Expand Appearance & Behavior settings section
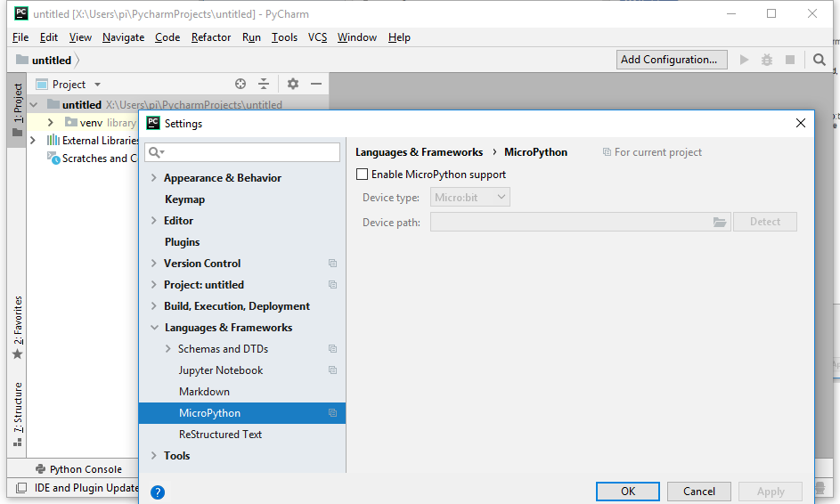 tap(154, 178)
